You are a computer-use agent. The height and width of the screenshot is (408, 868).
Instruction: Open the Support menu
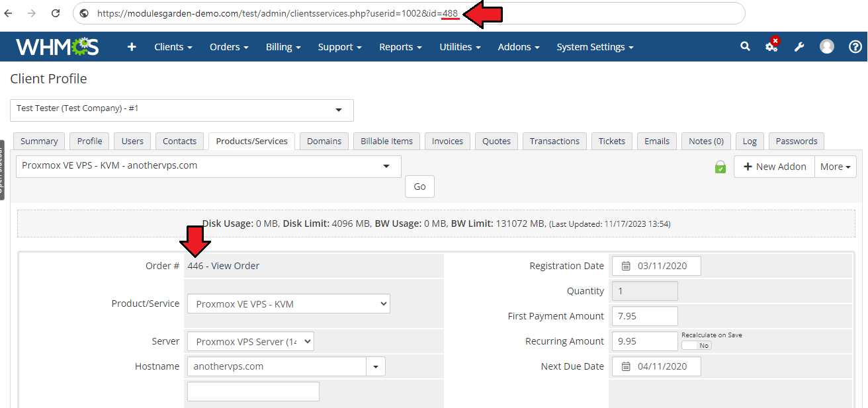[339, 47]
